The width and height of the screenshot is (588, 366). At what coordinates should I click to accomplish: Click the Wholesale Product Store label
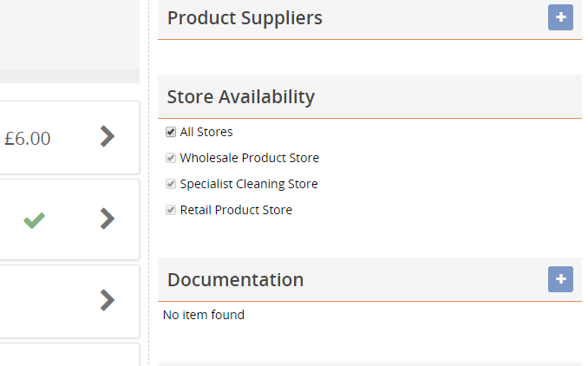pyautogui.click(x=249, y=159)
